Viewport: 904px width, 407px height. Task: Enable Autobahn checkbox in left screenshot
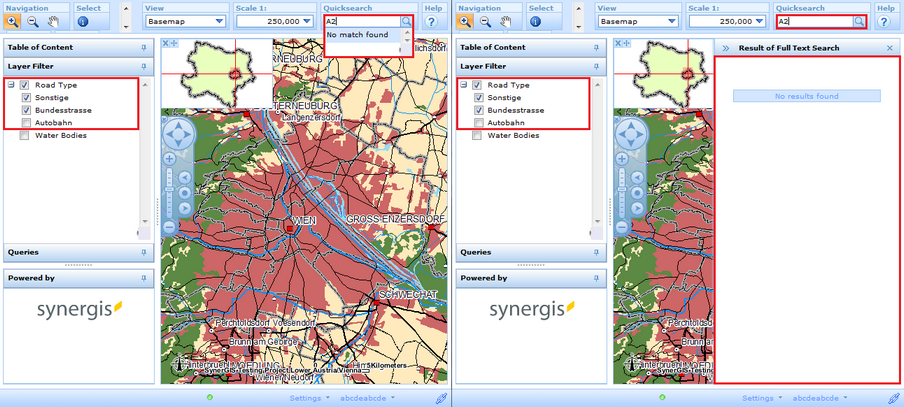pos(25,123)
